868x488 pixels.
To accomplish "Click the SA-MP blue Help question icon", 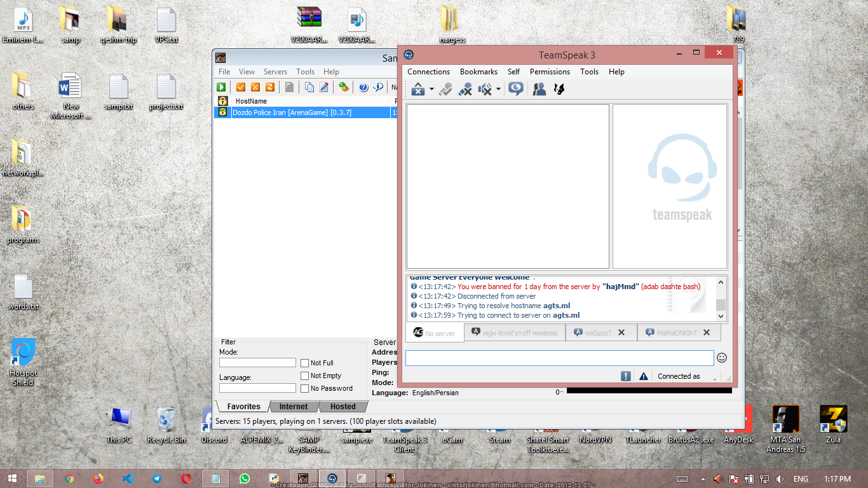I will click(x=364, y=87).
